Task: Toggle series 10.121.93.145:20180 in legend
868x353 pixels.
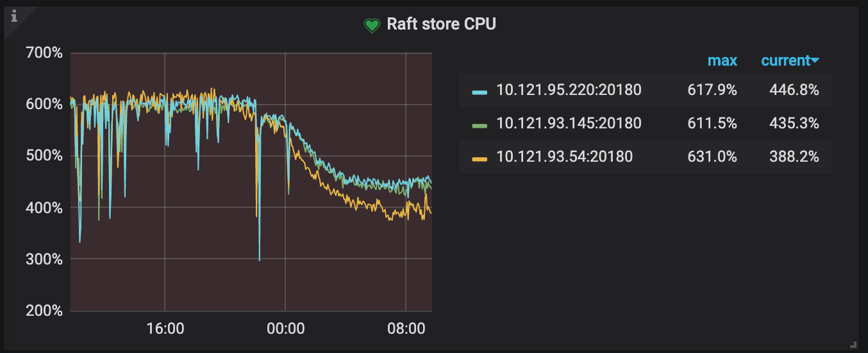Action: (x=569, y=123)
